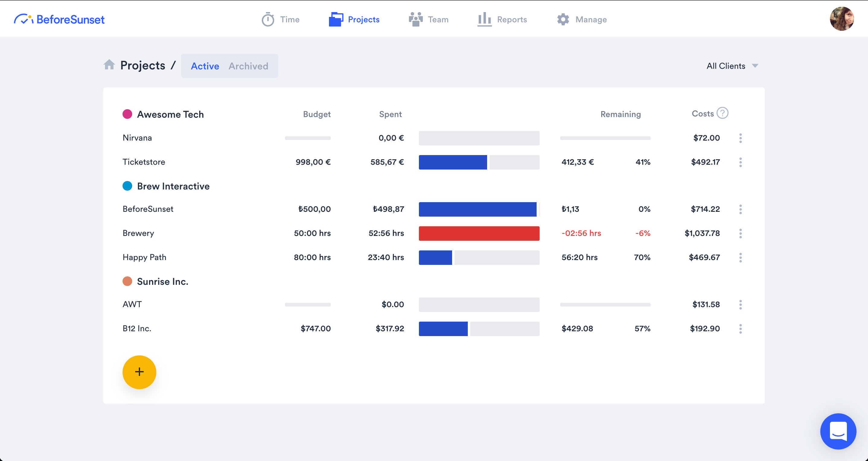Screen dimensions: 868x461
Task: Open the Time stopwatch icon
Action: pyautogui.click(x=268, y=19)
